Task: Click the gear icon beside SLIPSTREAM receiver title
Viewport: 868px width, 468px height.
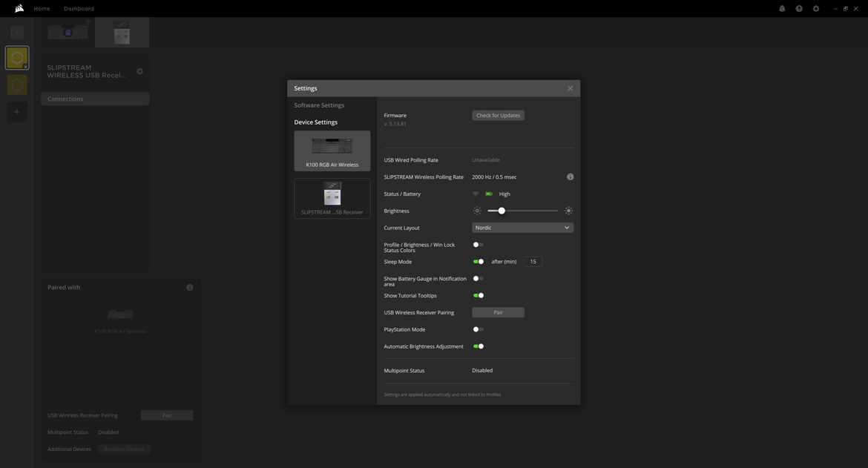Action: coord(140,71)
